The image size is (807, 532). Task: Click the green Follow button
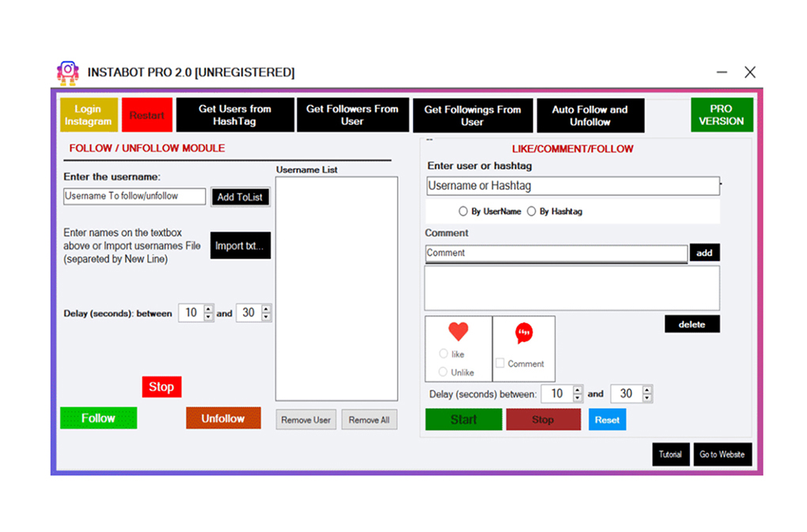(x=98, y=418)
